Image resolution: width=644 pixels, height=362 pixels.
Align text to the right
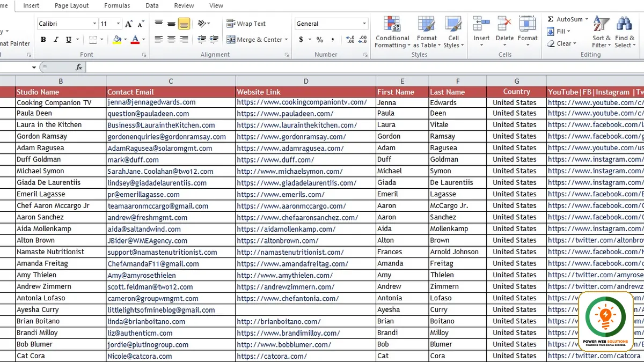[x=184, y=40]
